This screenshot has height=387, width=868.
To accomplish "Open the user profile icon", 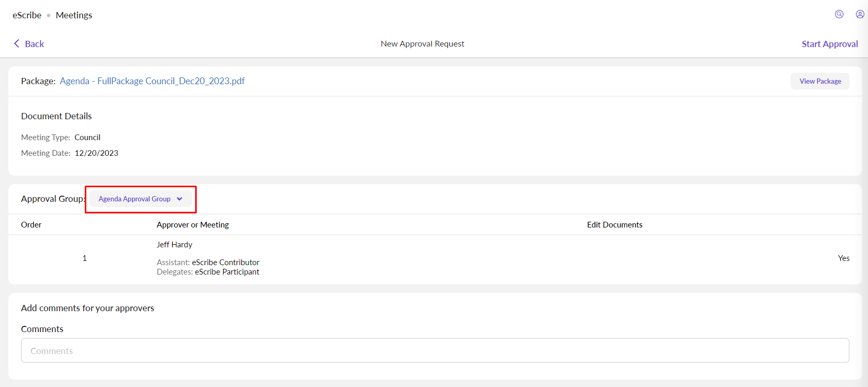I will (x=860, y=14).
